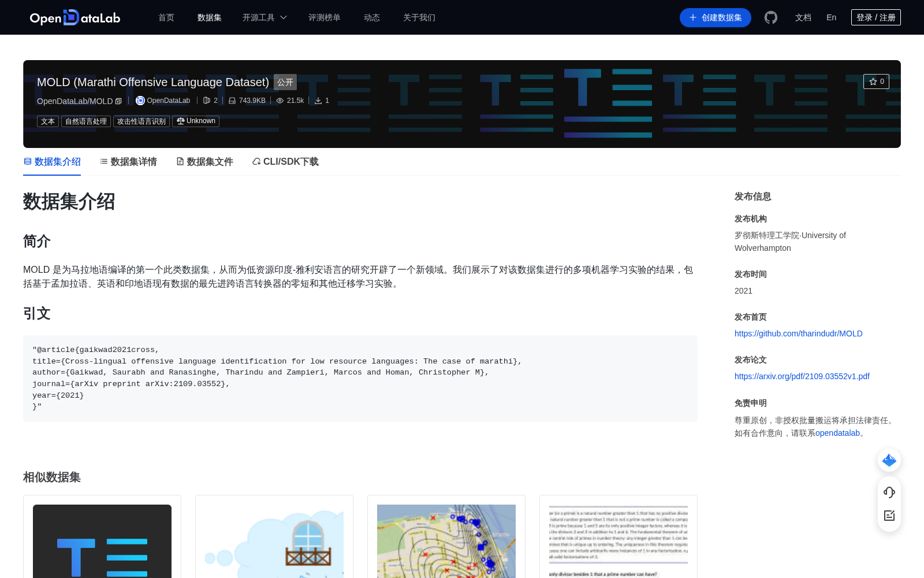
Task: Click the Unknown license scale icon
Action: [181, 121]
